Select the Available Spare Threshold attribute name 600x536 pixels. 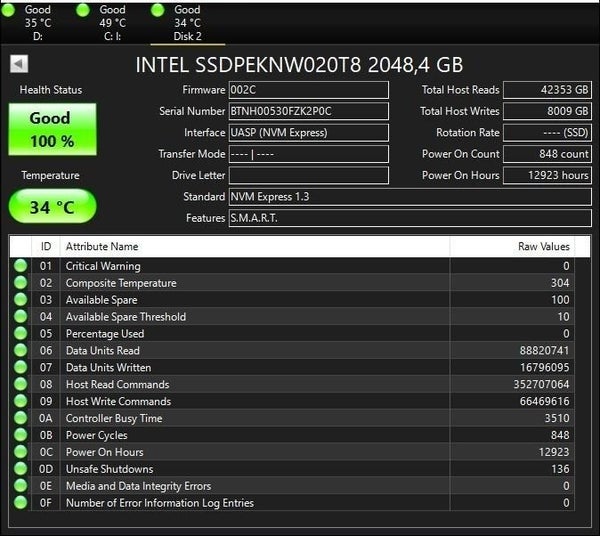(126, 317)
